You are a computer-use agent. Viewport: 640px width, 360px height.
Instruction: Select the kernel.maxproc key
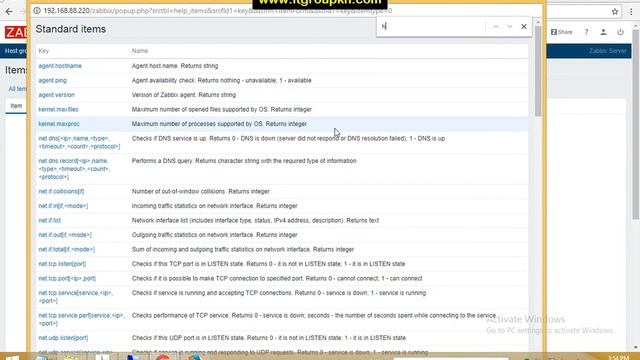[x=59, y=124]
